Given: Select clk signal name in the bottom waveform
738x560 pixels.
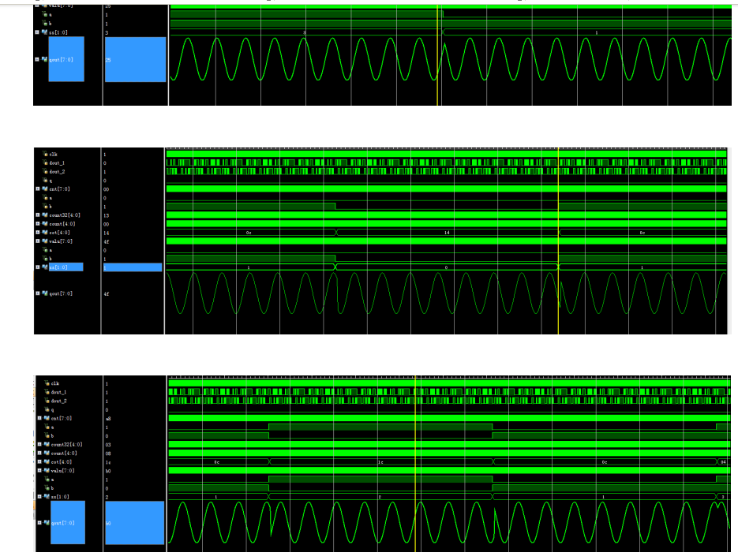Looking at the screenshot, I should [x=56, y=383].
